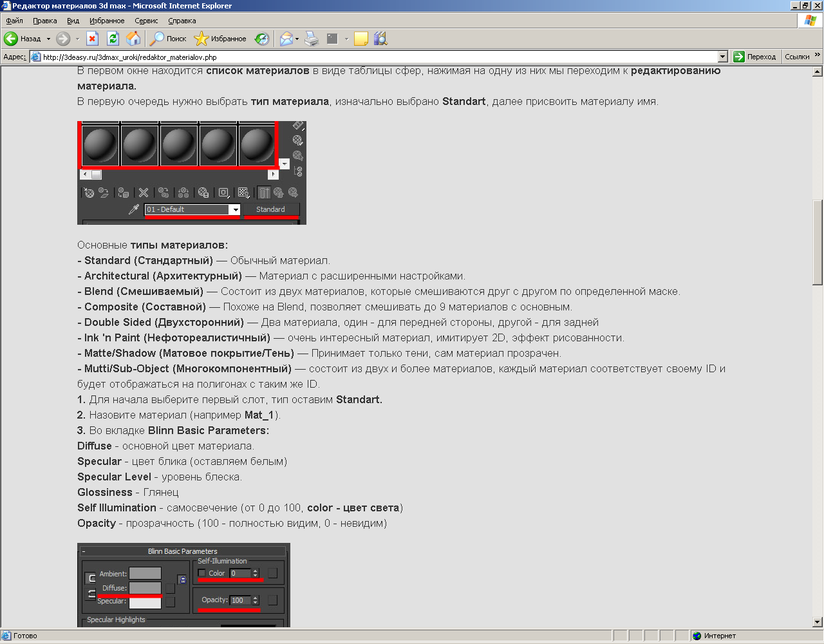This screenshot has width=824, height=644.
Task: Expand the Mail icon dropdown arrow
Action: click(297, 39)
